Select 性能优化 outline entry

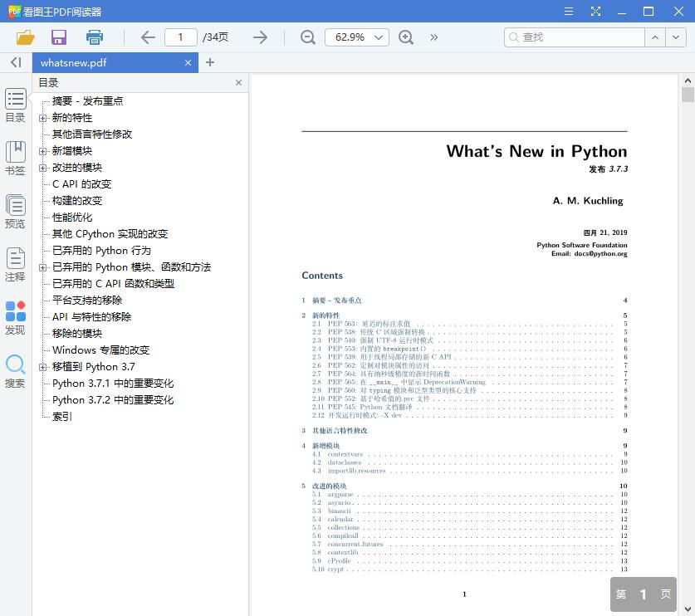pos(71,218)
